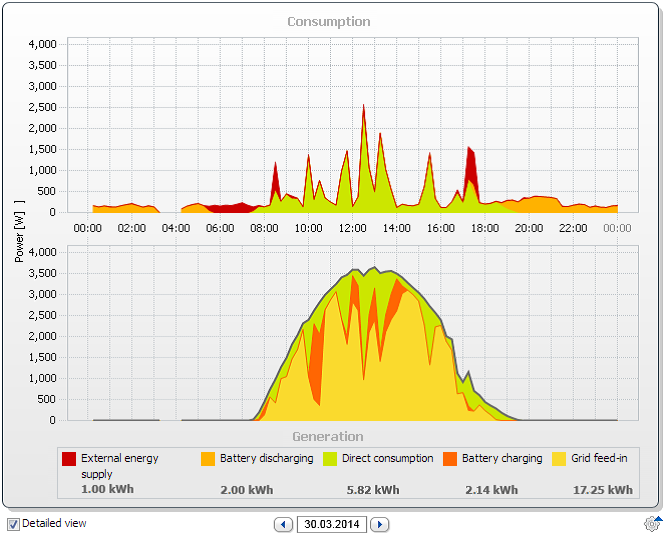Image resolution: width=664 pixels, height=536 pixels.
Task: Click the External energy supply red swatch
Action: (69, 459)
